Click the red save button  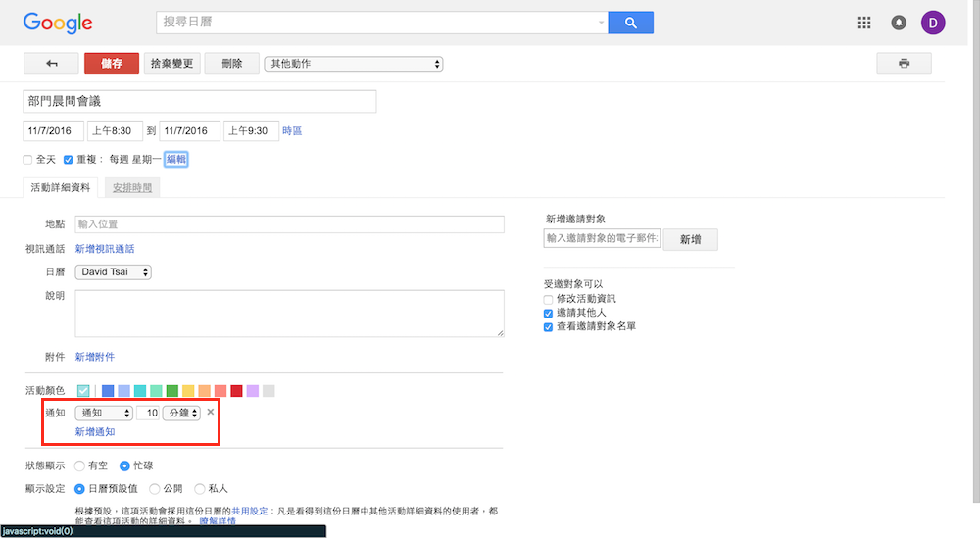112,64
